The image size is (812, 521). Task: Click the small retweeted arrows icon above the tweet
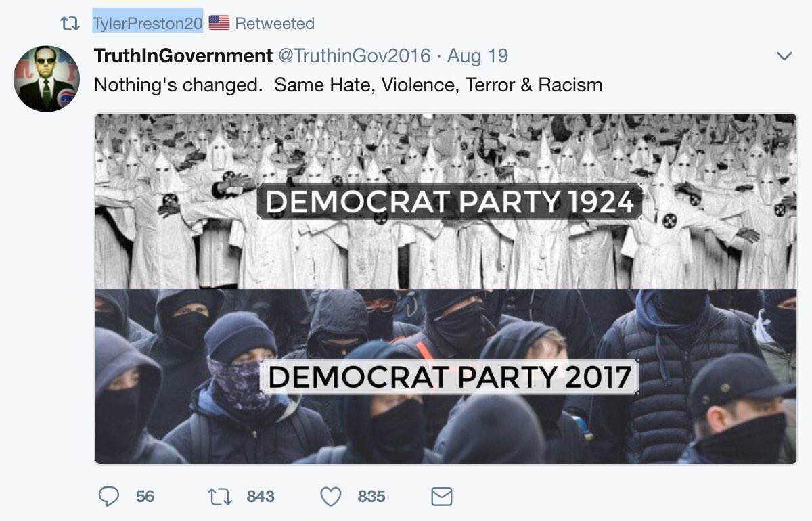pos(70,24)
